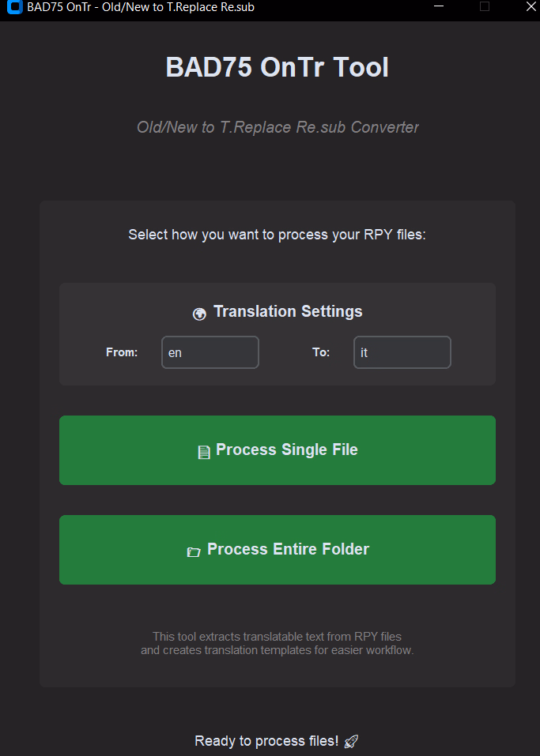Click the "From:" label
Image resolution: width=540 pixels, height=756 pixels.
coord(122,352)
